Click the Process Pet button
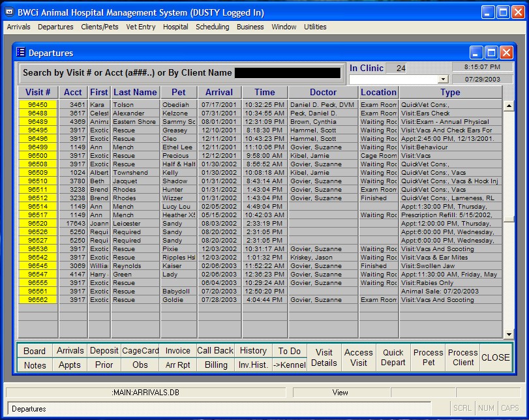 pos(428,358)
